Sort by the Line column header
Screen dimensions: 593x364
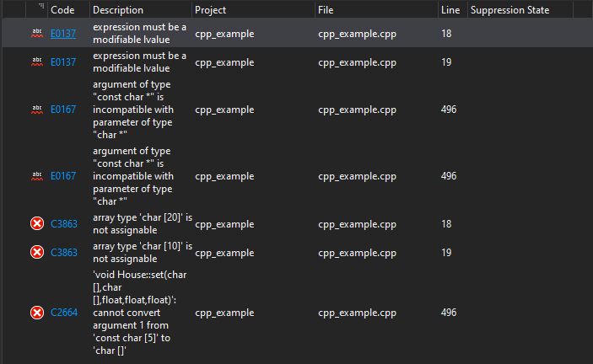click(450, 10)
